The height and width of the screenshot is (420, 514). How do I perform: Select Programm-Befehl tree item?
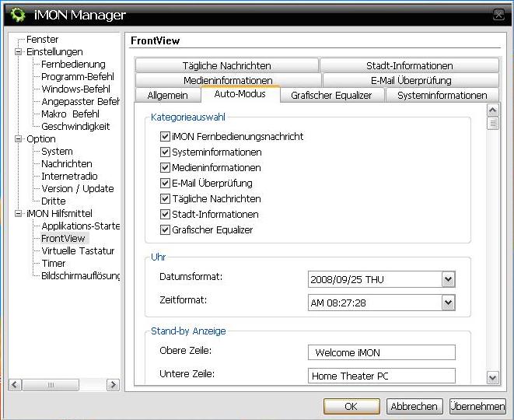77,77
